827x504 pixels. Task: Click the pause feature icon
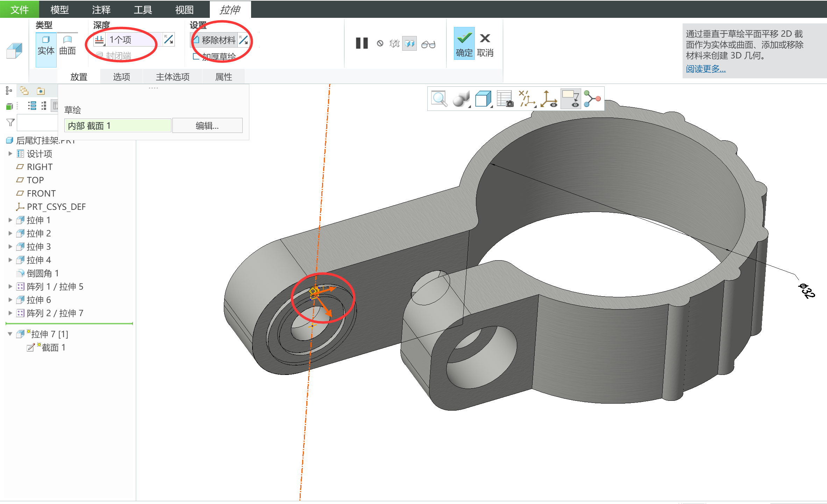pos(362,43)
